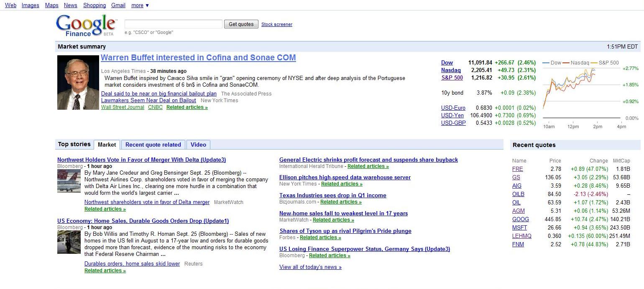Open New-home sales fall story
This screenshot has height=289, width=644.
tap(343, 214)
